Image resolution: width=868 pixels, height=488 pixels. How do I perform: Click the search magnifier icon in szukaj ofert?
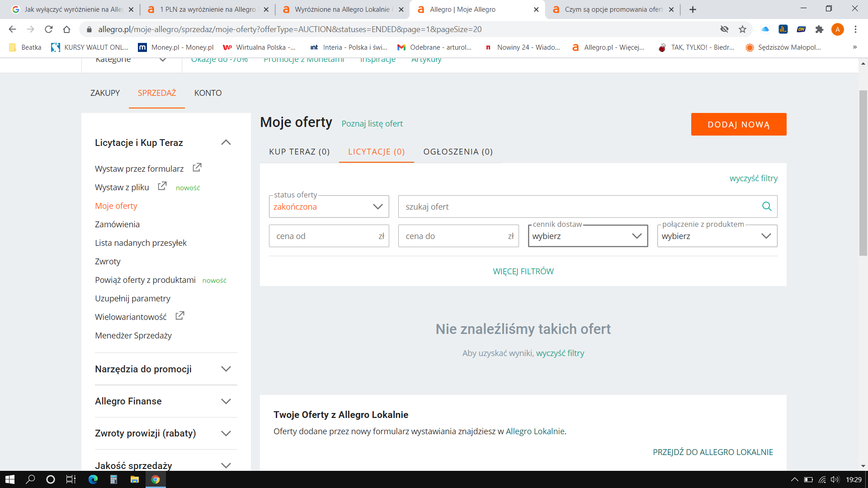[767, 206]
